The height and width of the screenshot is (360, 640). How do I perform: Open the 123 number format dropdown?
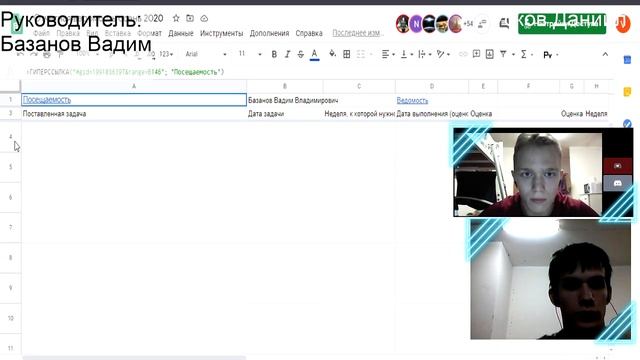(166, 54)
